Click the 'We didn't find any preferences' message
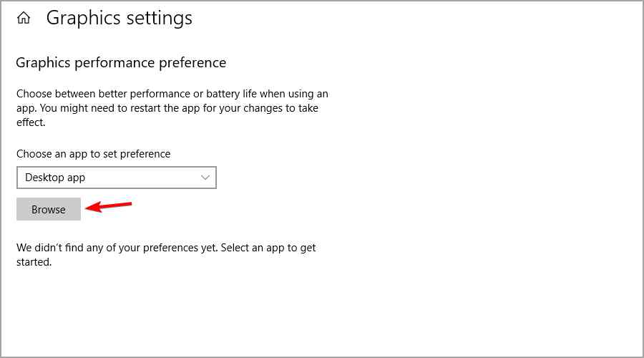 coord(166,255)
